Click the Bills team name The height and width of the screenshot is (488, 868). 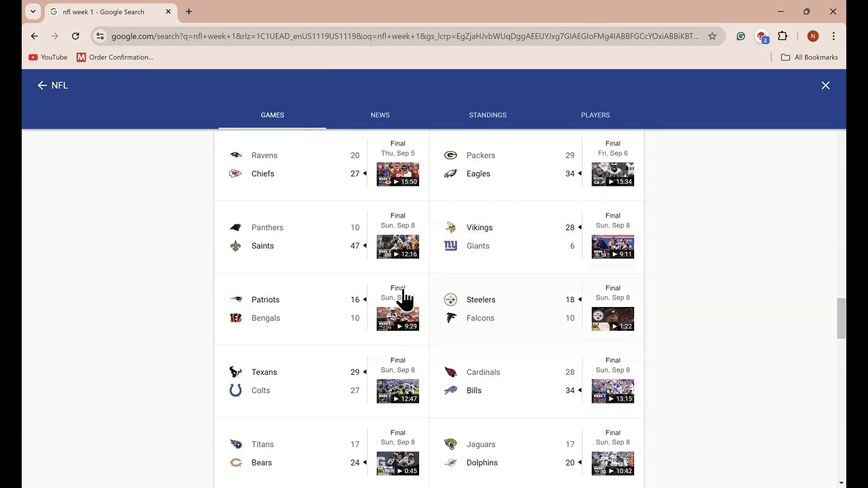[474, 390]
